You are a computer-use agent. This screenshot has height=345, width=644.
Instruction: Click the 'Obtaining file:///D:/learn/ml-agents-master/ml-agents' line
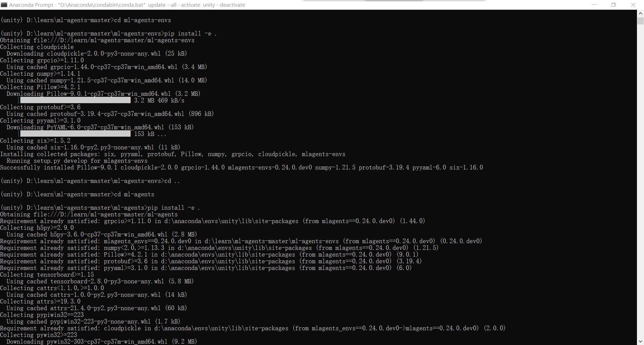click(x=89, y=214)
